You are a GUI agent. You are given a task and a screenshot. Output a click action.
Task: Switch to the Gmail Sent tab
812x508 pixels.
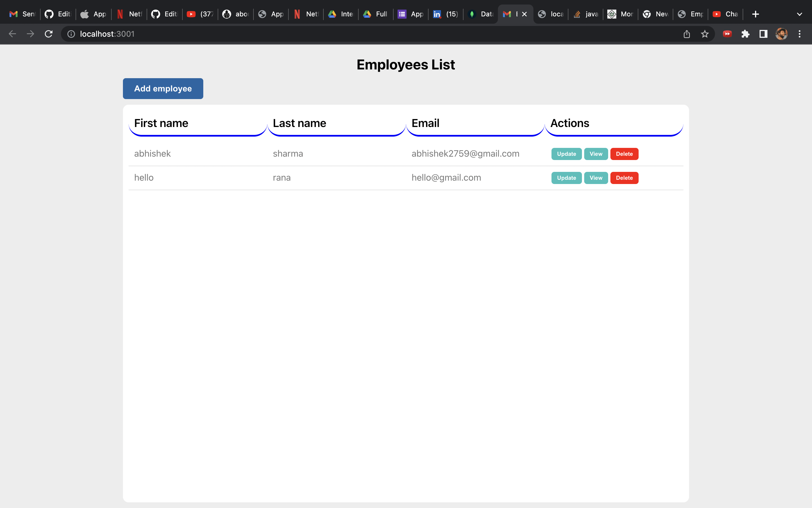pyautogui.click(x=22, y=14)
